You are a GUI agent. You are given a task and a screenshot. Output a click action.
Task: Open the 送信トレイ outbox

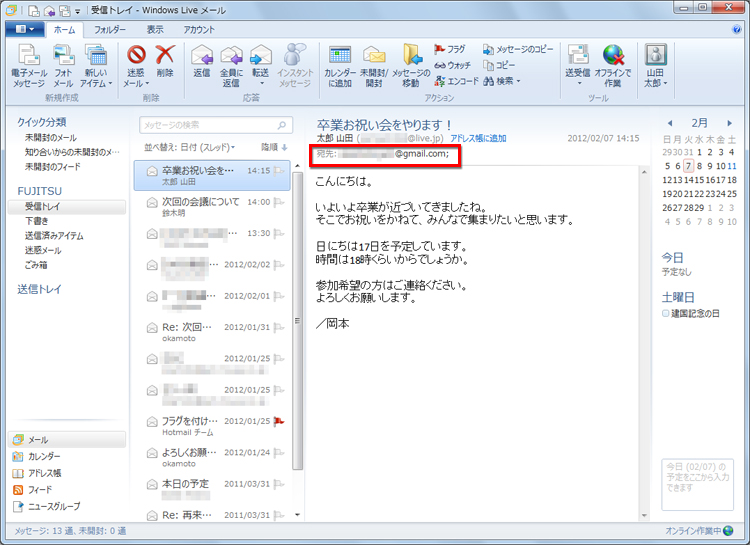tap(39, 289)
